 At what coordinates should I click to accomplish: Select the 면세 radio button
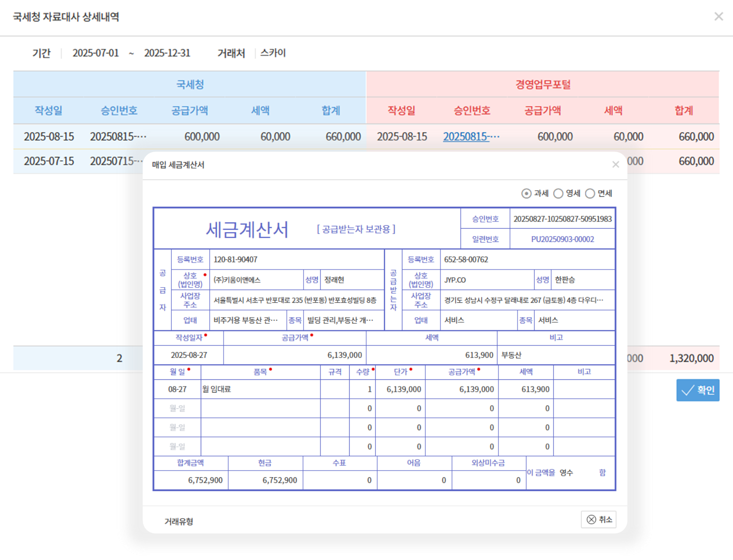[x=590, y=193]
